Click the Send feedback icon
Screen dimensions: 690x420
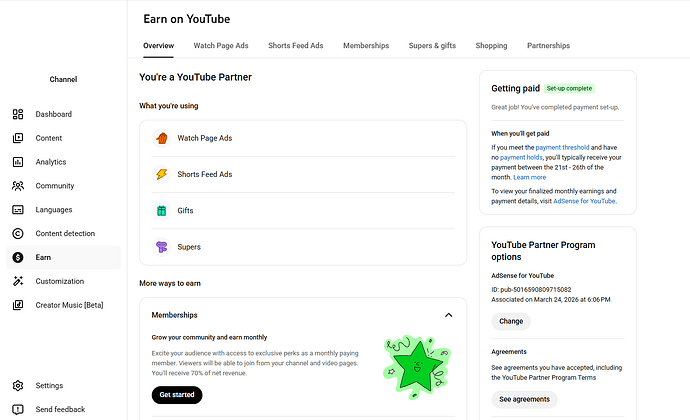tap(18, 409)
